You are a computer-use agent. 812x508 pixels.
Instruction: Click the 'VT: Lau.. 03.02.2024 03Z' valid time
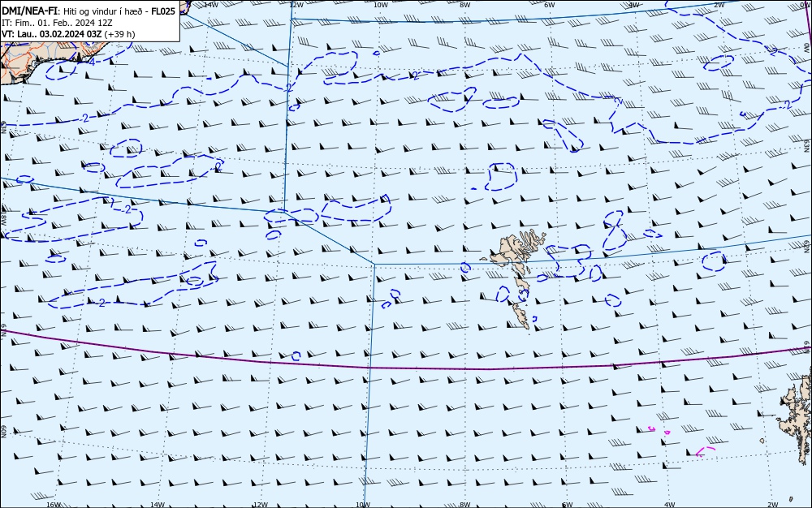[51, 34]
